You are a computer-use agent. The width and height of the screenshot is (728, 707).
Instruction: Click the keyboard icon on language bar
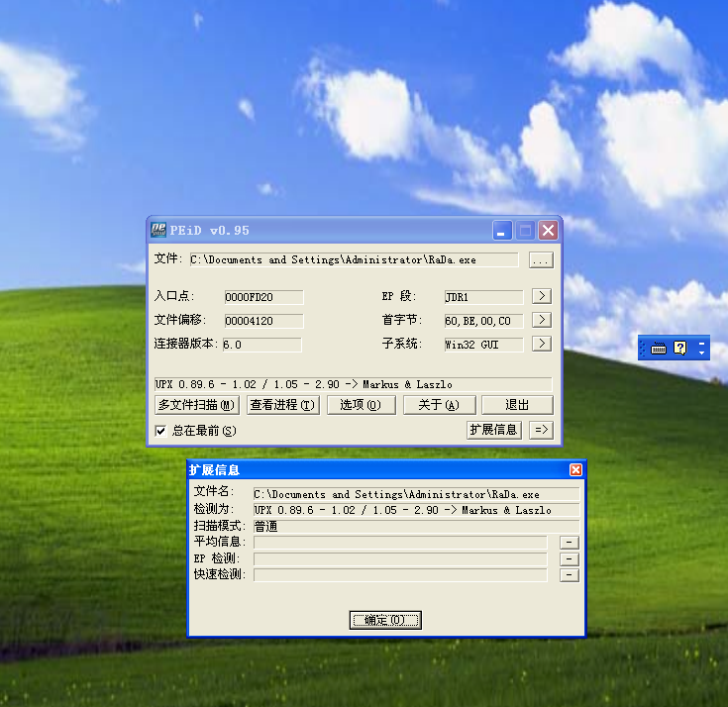659,348
